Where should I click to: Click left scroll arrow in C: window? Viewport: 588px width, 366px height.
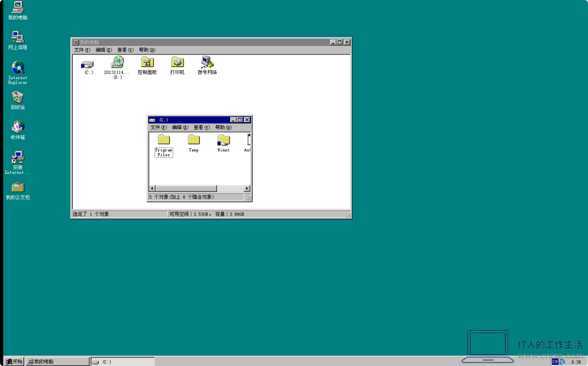tap(152, 188)
